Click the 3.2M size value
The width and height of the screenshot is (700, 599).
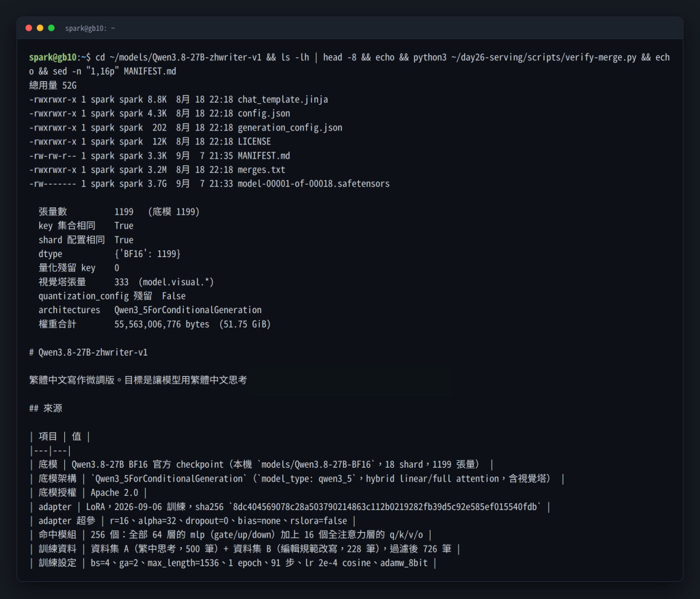click(x=157, y=170)
